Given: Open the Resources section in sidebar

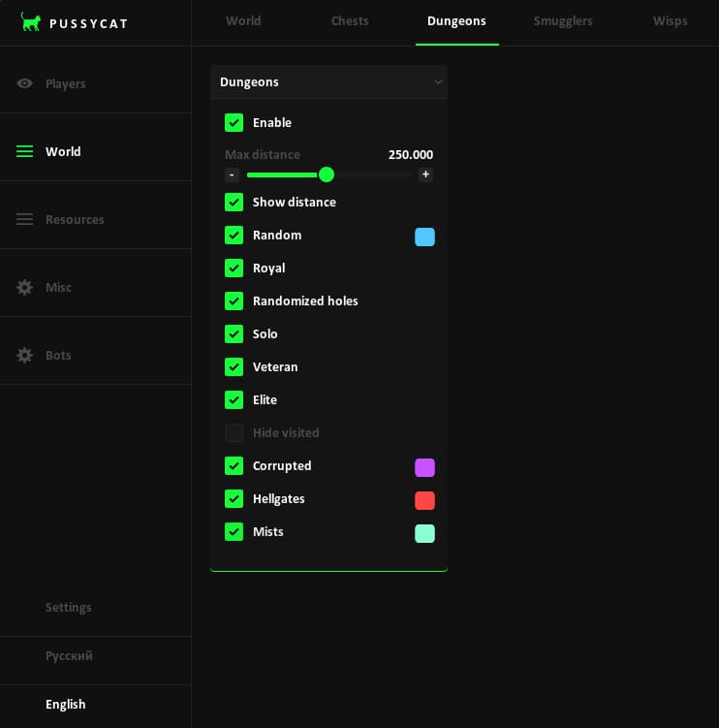Looking at the screenshot, I should [96, 219].
